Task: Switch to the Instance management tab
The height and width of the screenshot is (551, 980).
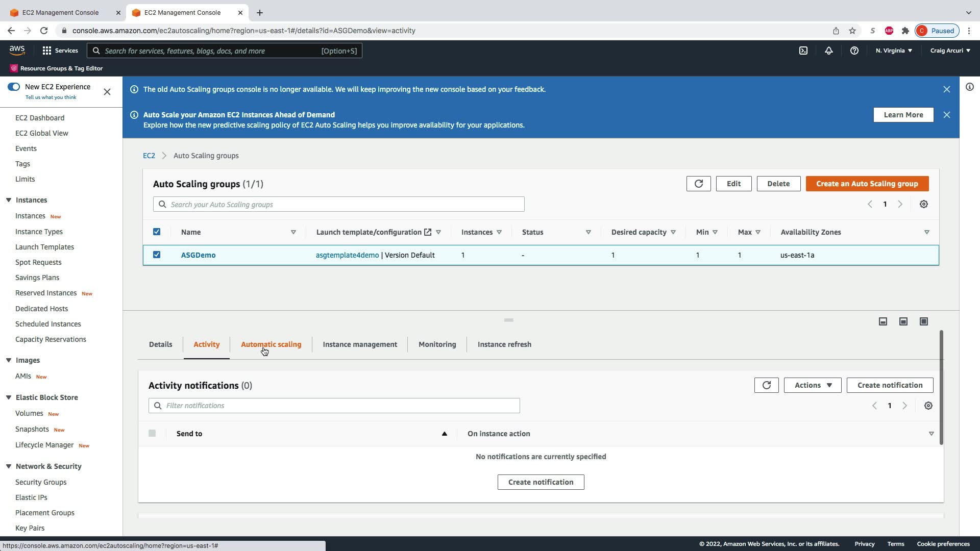Action: coord(360,344)
